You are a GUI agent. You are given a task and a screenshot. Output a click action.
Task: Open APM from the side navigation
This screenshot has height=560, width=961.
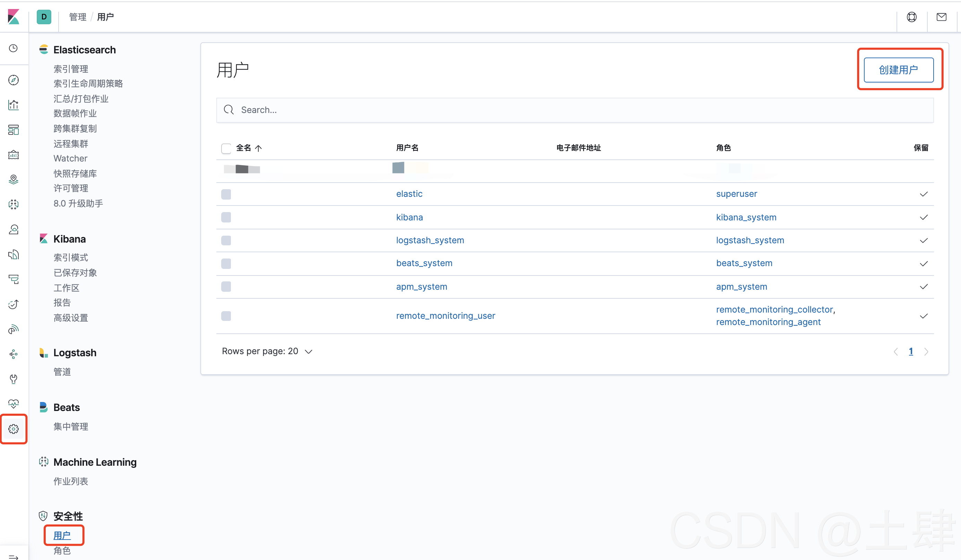[13, 279]
